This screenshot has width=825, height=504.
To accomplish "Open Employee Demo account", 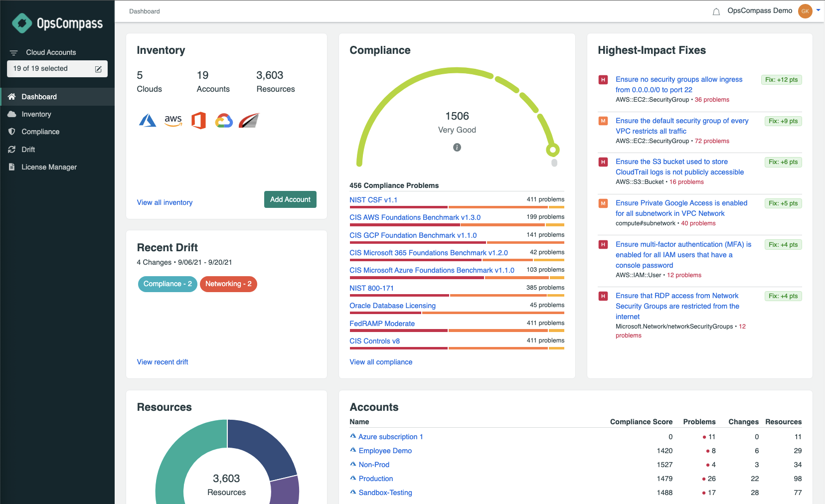I will click(385, 451).
